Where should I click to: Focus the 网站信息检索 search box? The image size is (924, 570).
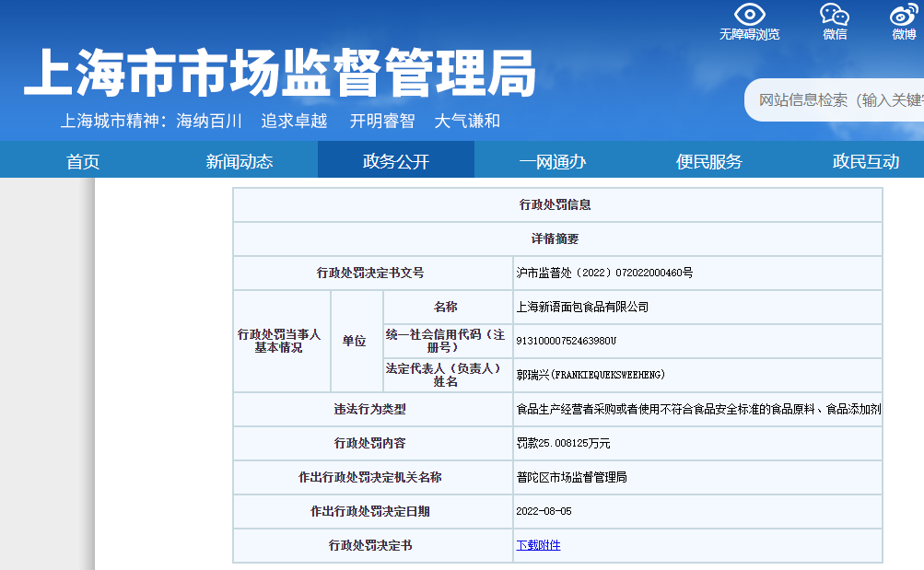[838, 100]
